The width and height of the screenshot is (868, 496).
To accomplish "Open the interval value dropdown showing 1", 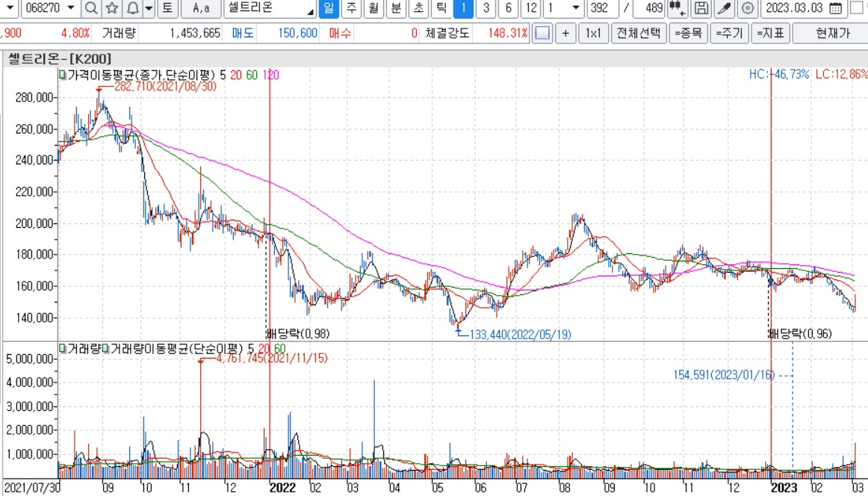I will pos(576,7).
